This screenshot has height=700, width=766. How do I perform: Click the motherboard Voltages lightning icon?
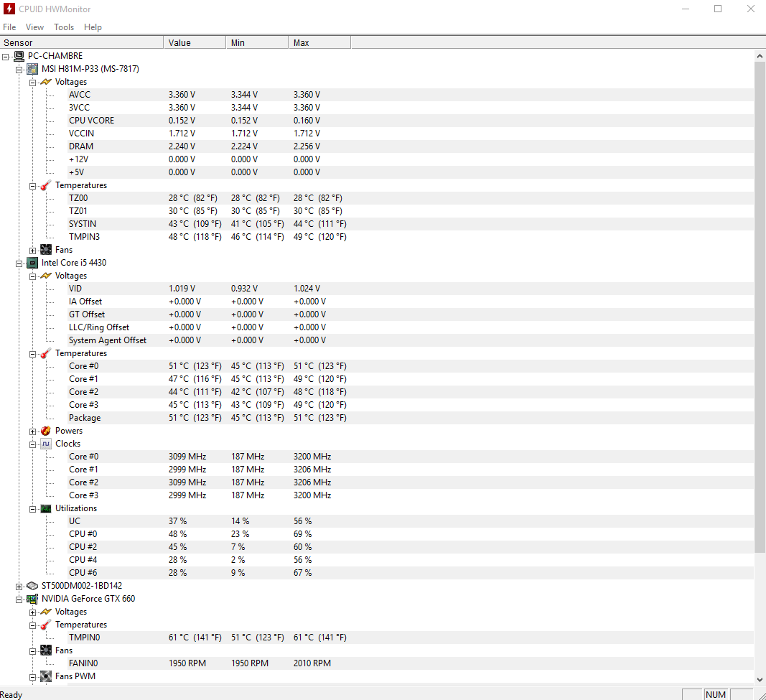[x=46, y=82]
